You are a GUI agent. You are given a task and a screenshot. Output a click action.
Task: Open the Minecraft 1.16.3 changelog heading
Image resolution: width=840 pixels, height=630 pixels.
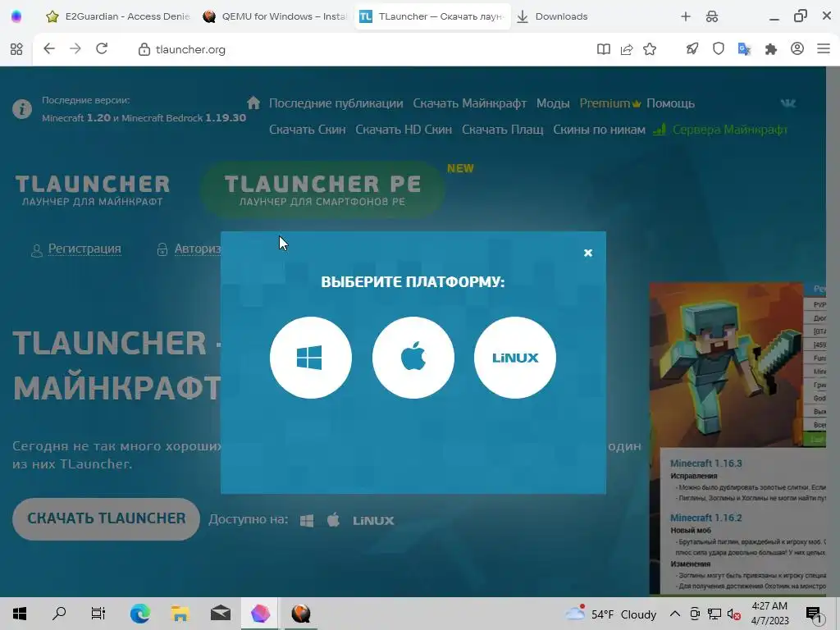tap(705, 463)
